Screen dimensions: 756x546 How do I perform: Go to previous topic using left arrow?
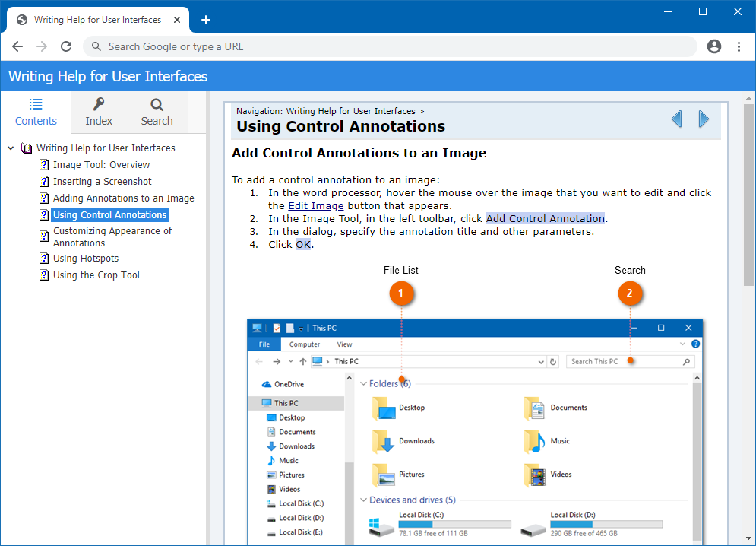pyautogui.click(x=677, y=119)
